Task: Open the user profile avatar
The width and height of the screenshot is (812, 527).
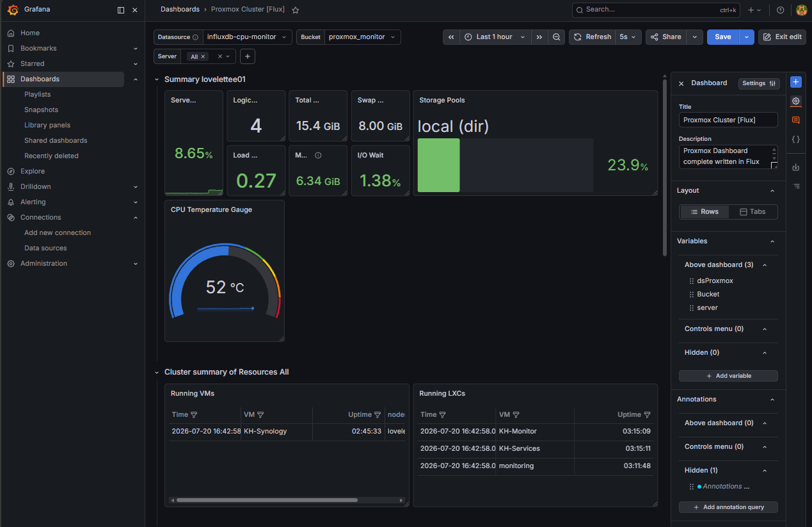Action: pyautogui.click(x=801, y=10)
